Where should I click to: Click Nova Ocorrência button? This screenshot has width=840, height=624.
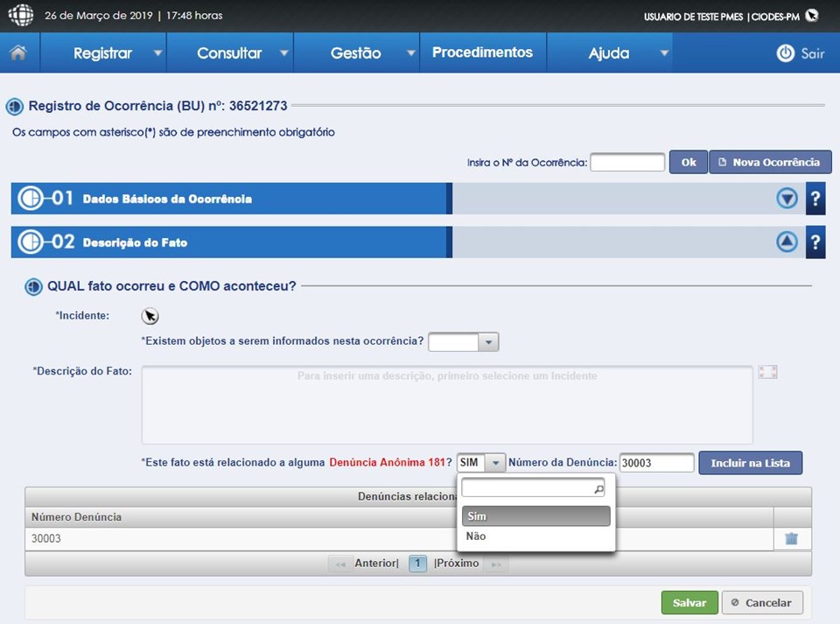[770, 162]
